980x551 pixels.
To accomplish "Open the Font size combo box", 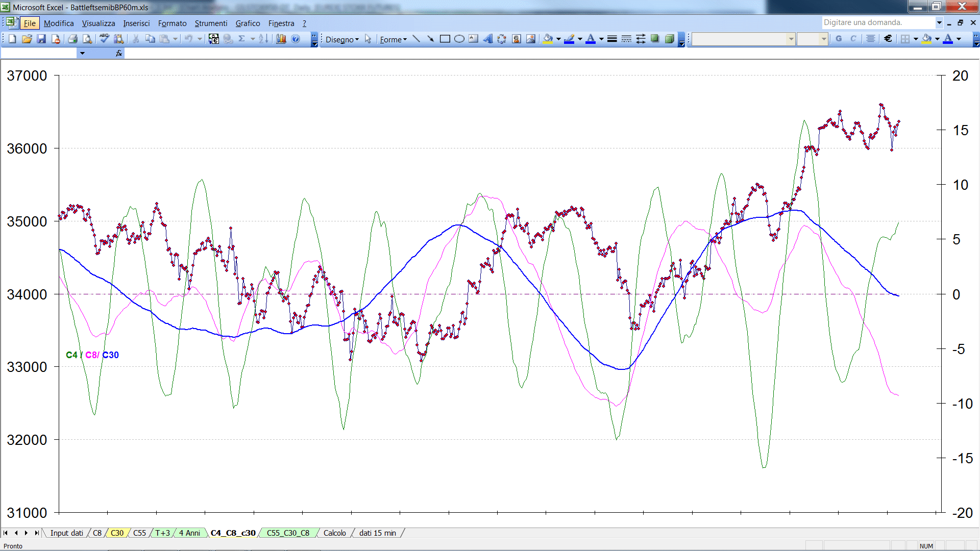I will 812,39.
